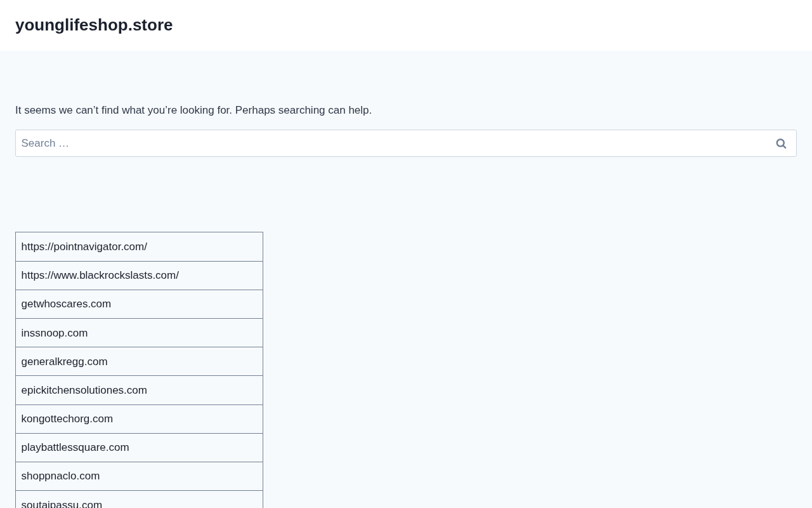Click the table cell containing shoppnaclo.com

(x=139, y=476)
